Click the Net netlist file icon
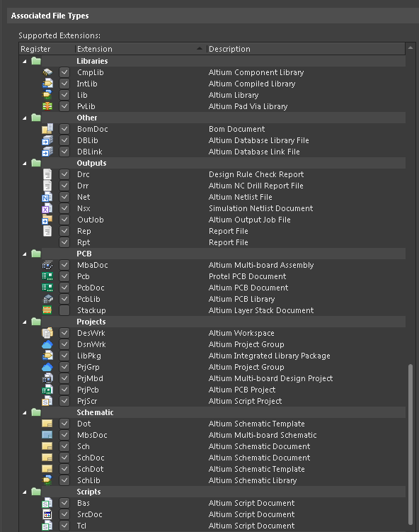Image resolution: width=419 pixels, height=532 pixels. click(x=47, y=197)
